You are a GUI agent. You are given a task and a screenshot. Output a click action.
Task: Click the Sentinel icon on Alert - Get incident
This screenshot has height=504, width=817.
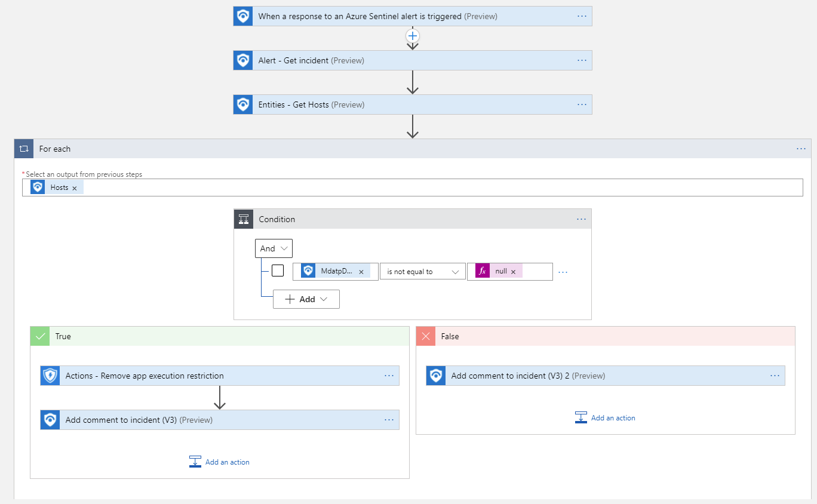click(x=243, y=60)
